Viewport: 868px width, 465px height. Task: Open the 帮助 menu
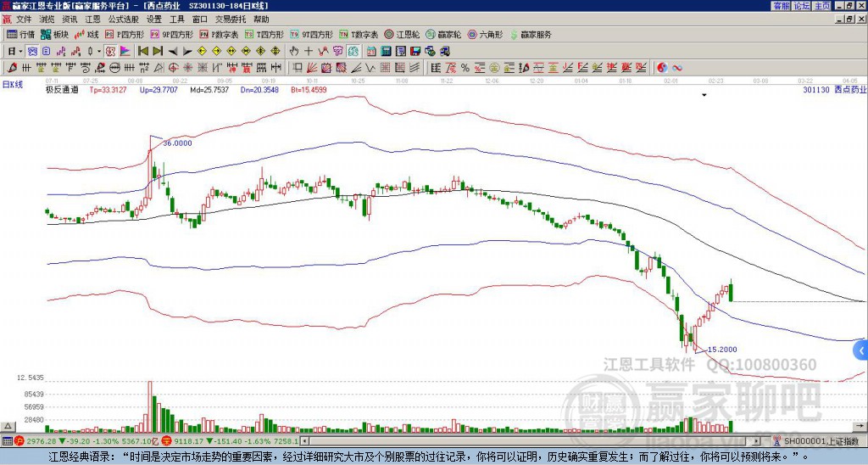point(261,20)
